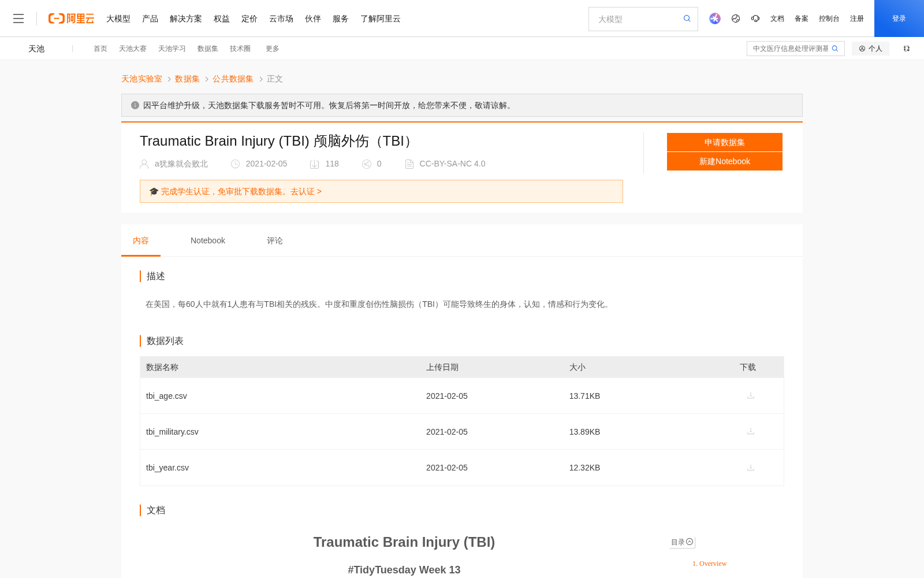Image resolution: width=924 pixels, height=578 pixels.
Task: Click the search magnifier in top search box
Action: pos(687,18)
